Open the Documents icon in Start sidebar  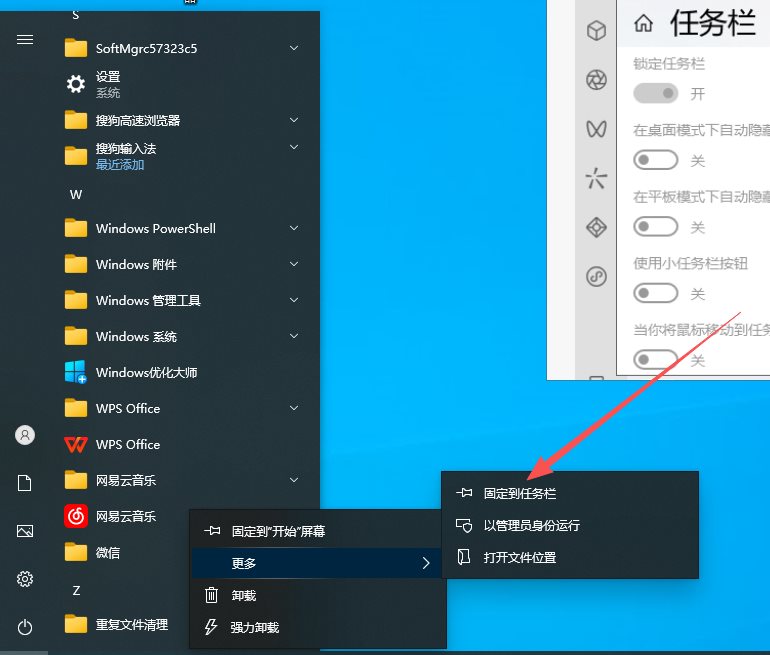pos(25,483)
